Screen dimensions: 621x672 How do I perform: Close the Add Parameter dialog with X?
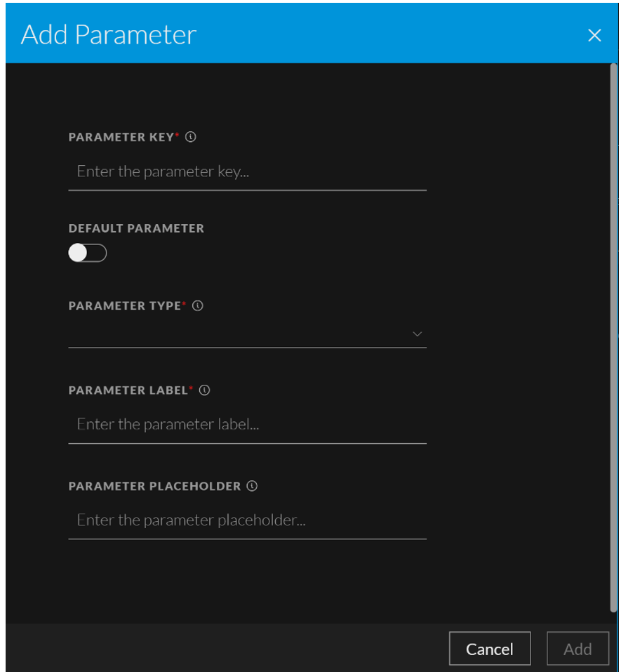pyautogui.click(x=594, y=35)
